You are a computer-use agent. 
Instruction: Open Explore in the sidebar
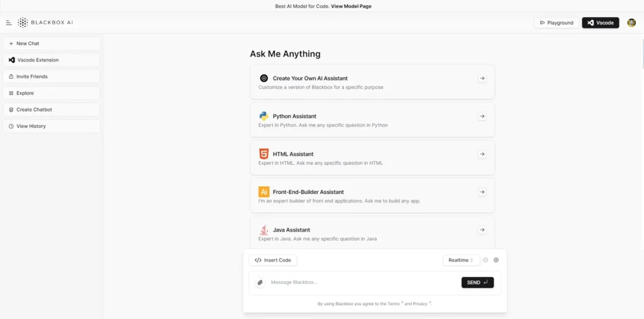[x=52, y=93]
